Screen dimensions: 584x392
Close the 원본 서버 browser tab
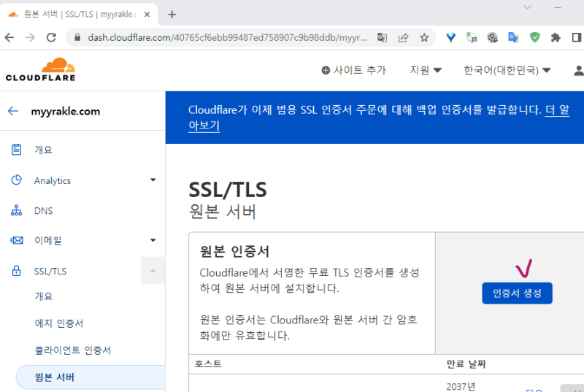tap(147, 15)
